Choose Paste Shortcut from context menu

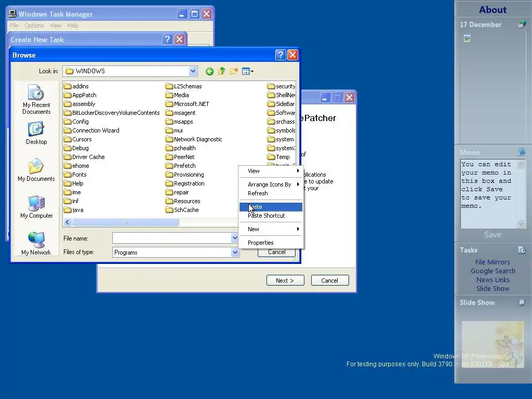pos(271,216)
